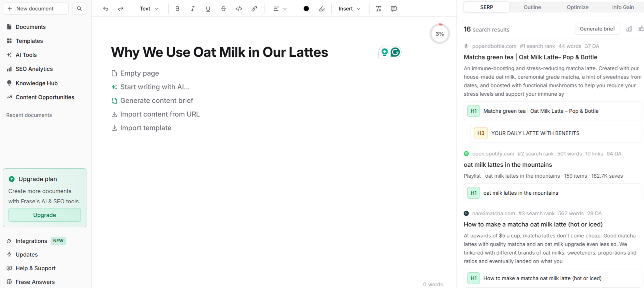Create a New document

35,9
